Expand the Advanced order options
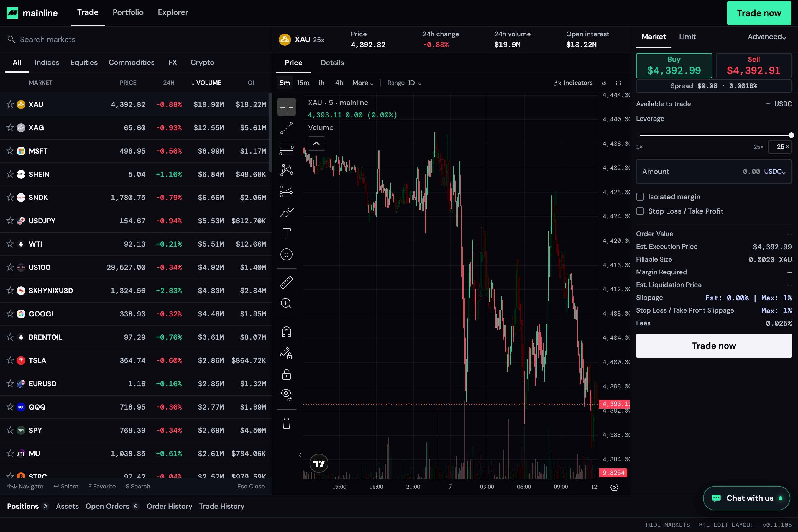 point(766,37)
